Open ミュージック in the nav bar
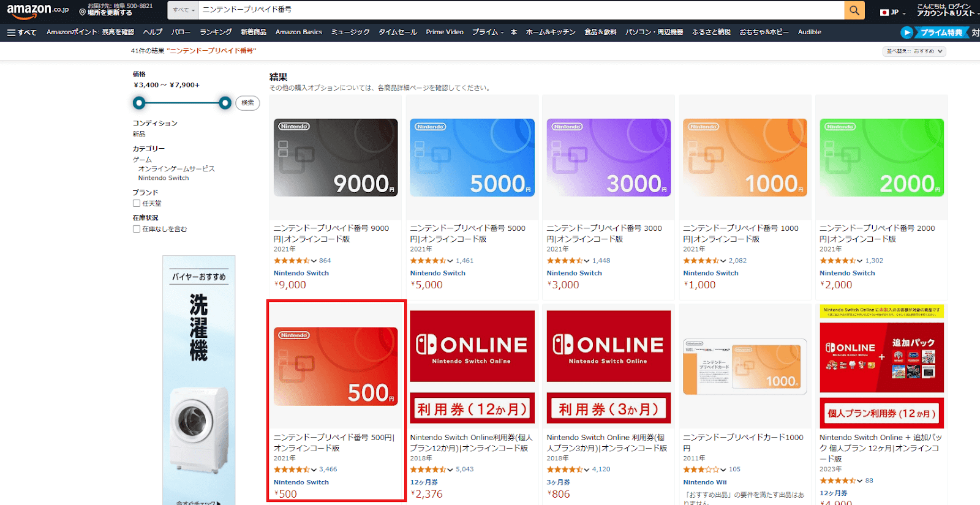 pyautogui.click(x=350, y=32)
